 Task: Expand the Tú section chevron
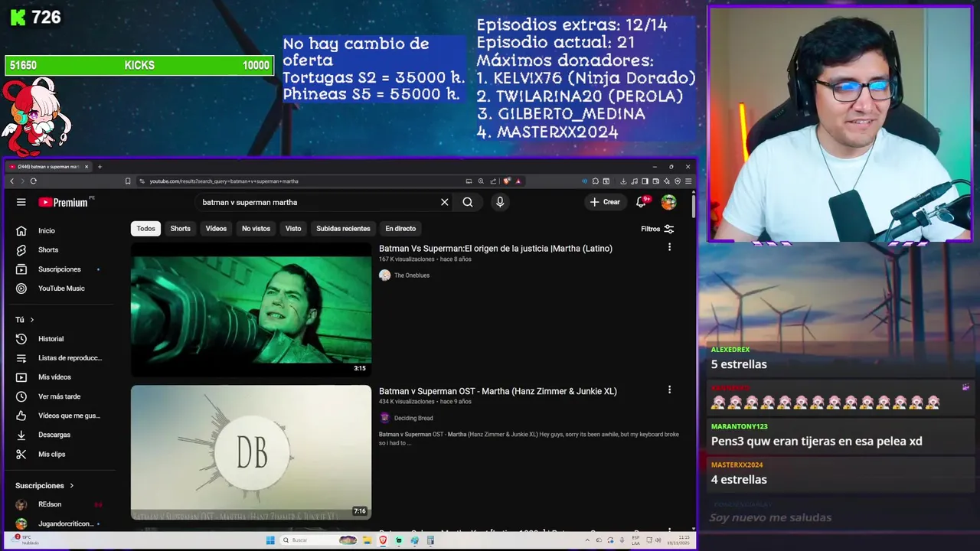coord(32,320)
